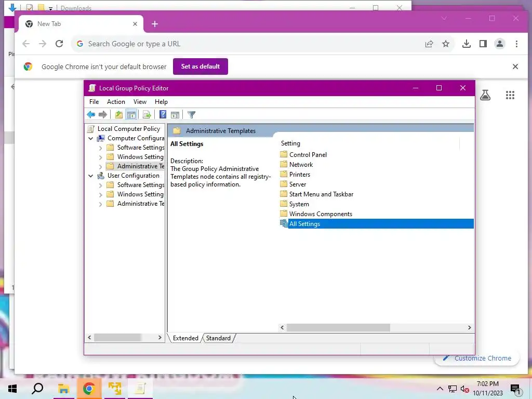532x399 pixels.
Task: Open the View menu
Action: 140,102
